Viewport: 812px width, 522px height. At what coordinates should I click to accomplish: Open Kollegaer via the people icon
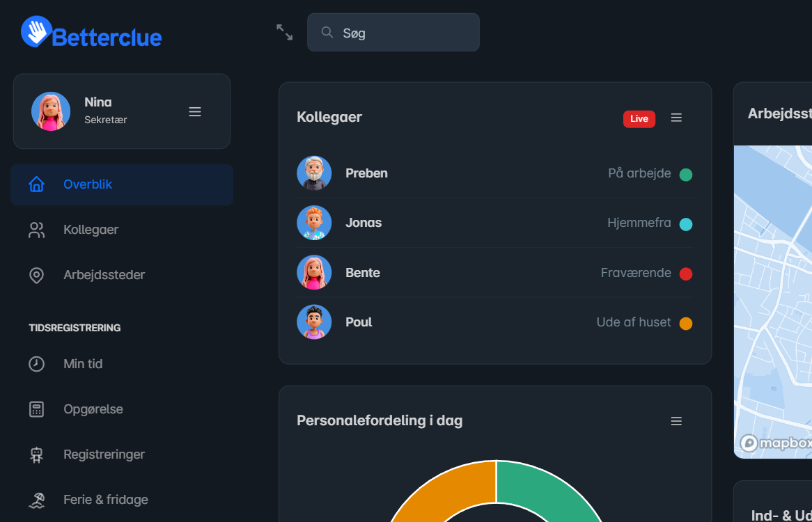[36, 230]
